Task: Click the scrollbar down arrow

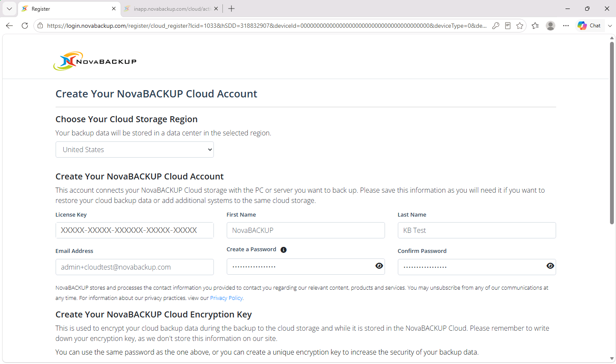Action: point(612,359)
